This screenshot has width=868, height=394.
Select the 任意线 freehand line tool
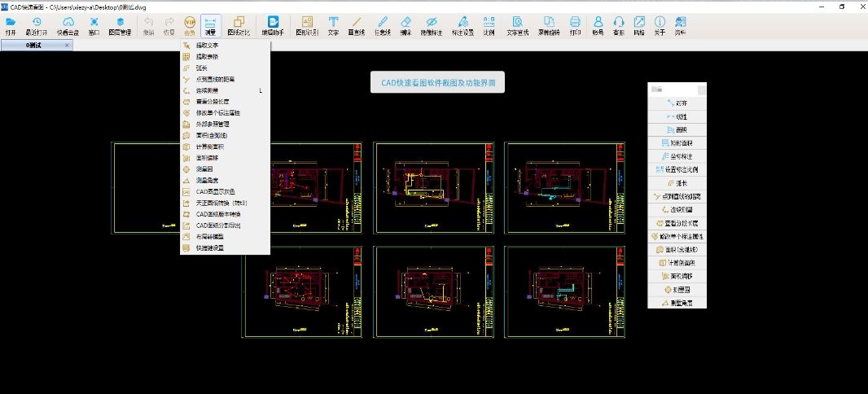(x=382, y=26)
